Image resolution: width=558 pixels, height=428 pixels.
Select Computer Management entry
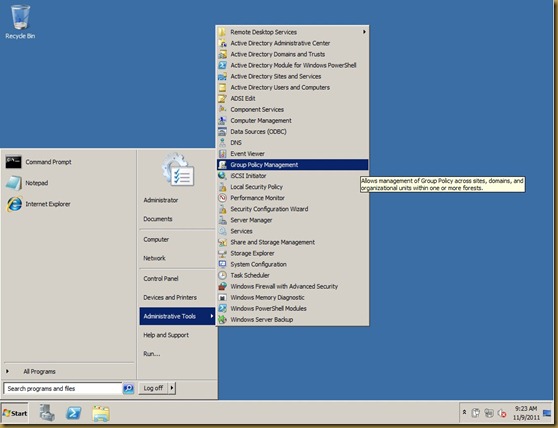293,120
